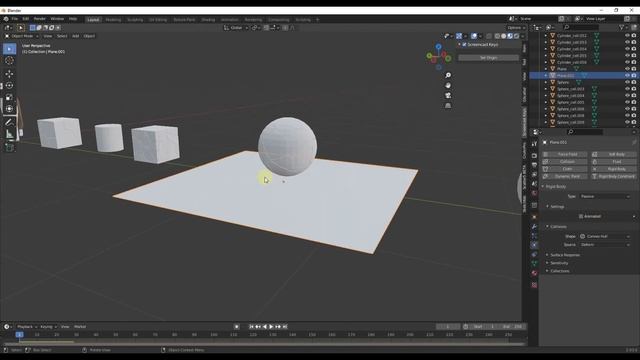Select the Annotate pencil tool
640x360 pixels.
click(9, 122)
